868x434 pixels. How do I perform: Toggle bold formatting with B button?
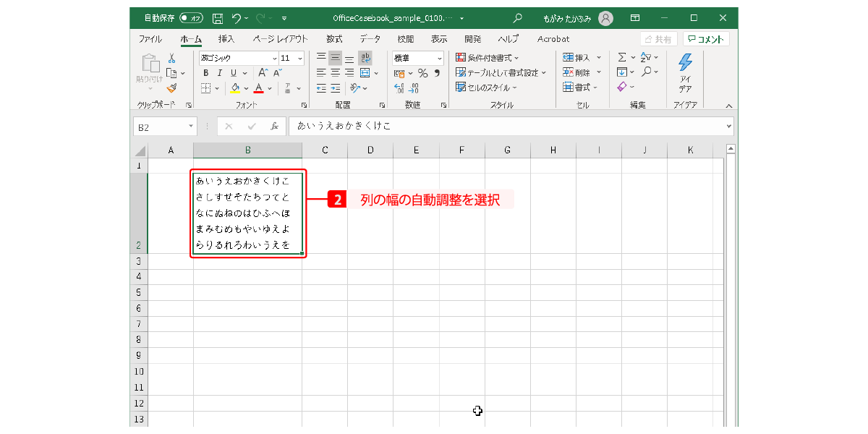[205, 73]
